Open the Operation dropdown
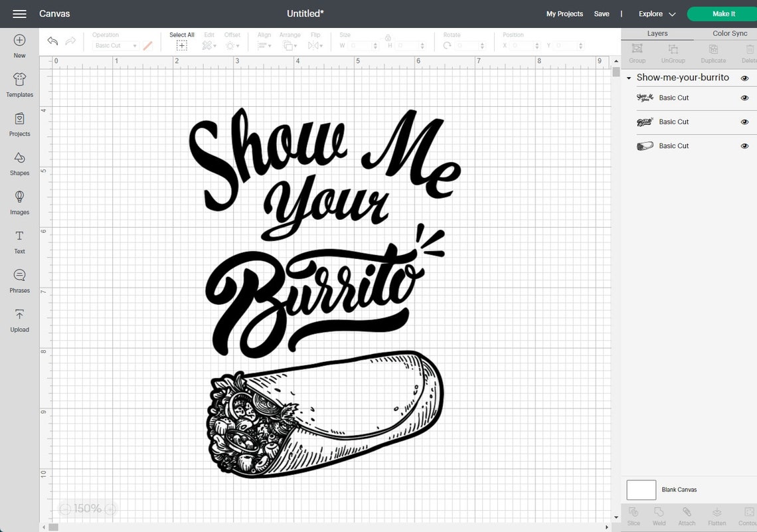The image size is (757, 532). click(116, 45)
